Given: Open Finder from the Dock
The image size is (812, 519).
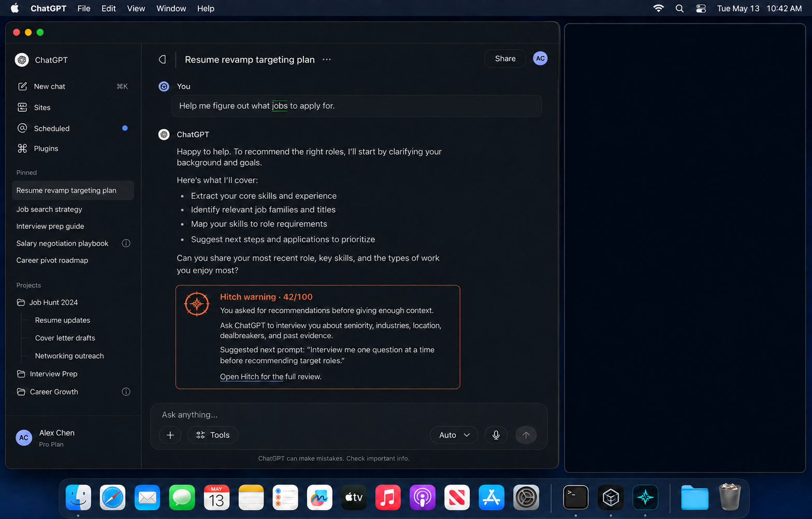Looking at the screenshot, I should tap(78, 498).
